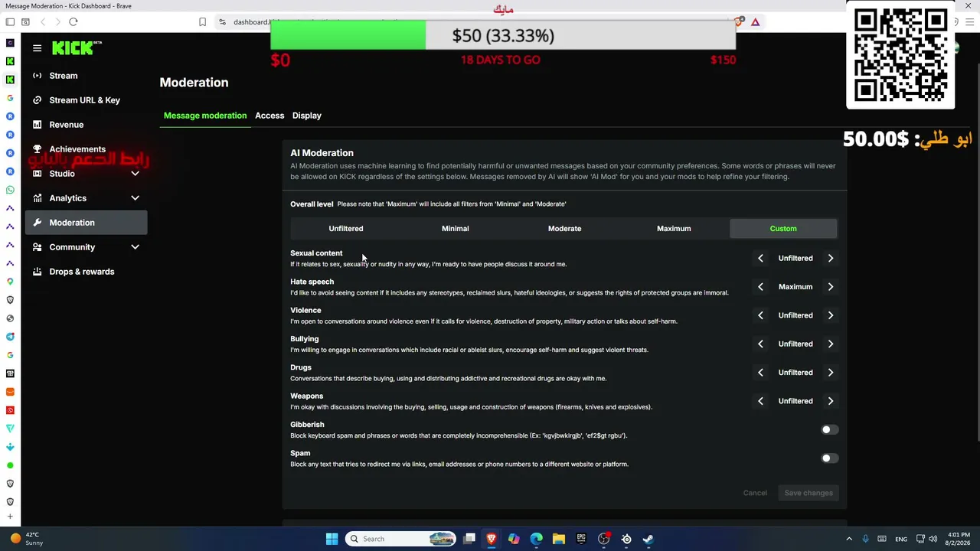Viewport: 980px width, 551px height.
Task: Open the tab search icon in the toolbar
Action: coord(25,22)
